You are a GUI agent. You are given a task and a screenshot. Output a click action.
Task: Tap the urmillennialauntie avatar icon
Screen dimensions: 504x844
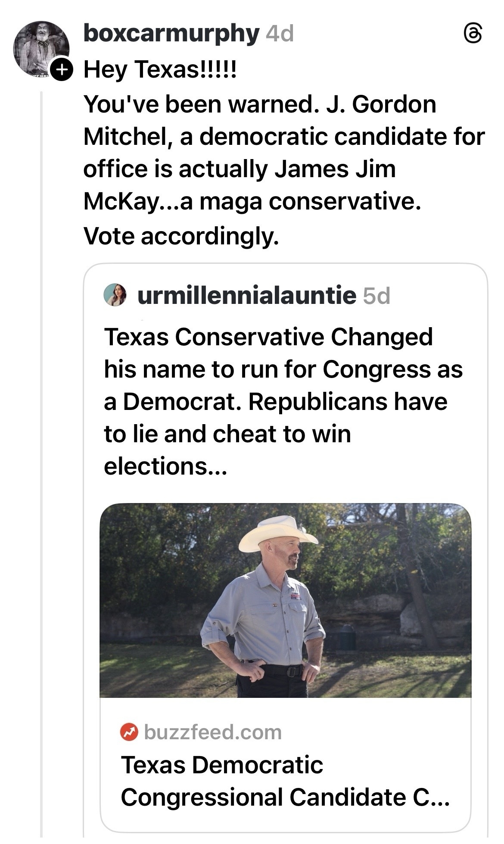tap(115, 295)
